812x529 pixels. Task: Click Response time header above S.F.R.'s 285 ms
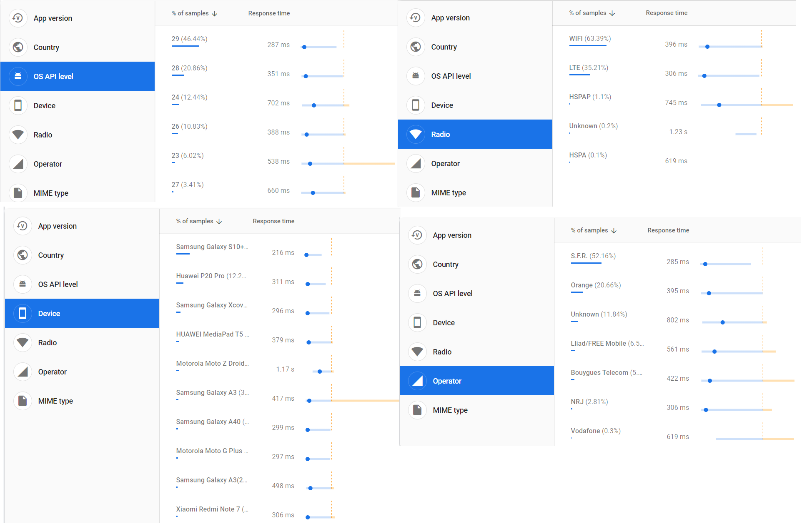coord(668,230)
